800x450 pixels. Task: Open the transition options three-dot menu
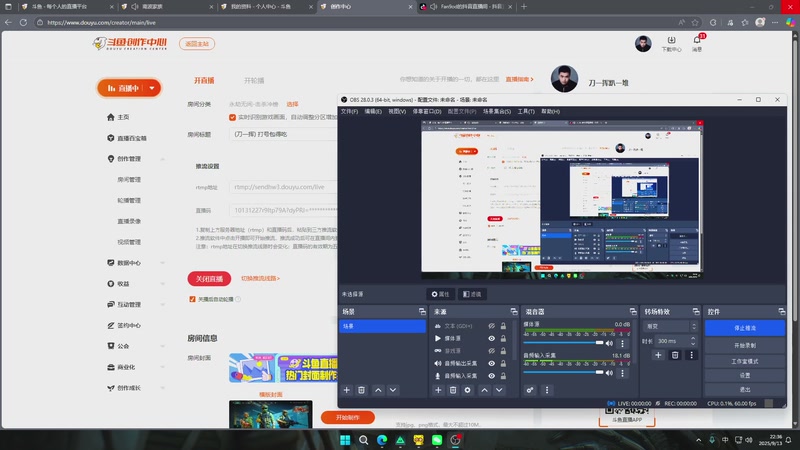691,355
